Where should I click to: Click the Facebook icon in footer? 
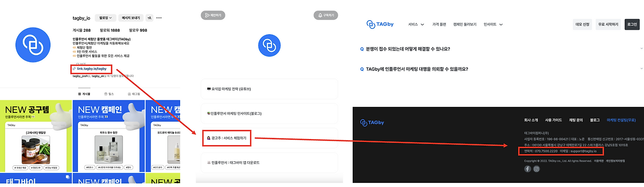528,169
